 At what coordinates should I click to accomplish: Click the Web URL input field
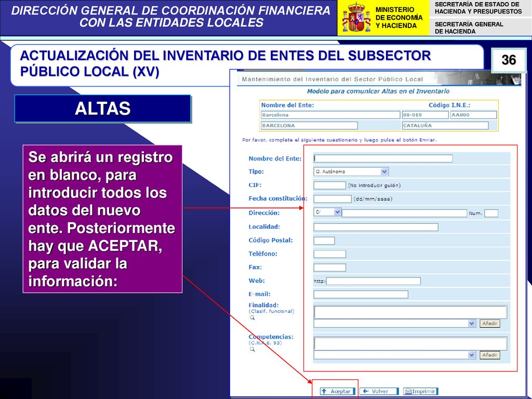pos(373,281)
